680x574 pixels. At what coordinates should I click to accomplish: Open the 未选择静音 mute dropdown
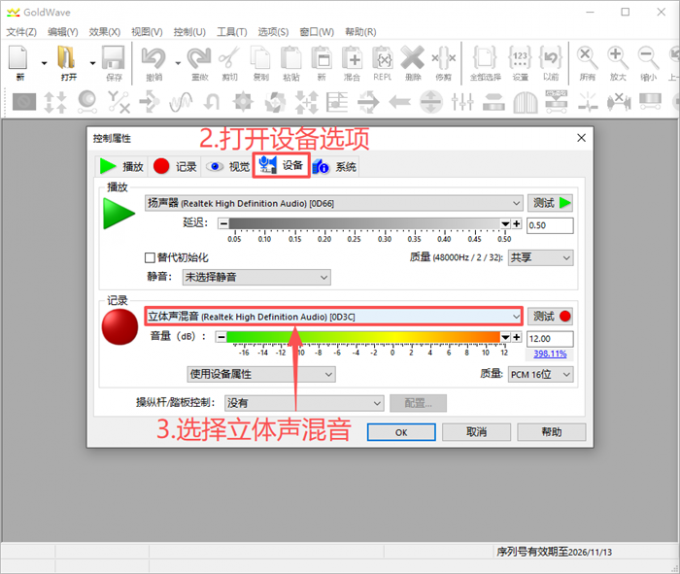(256, 277)
